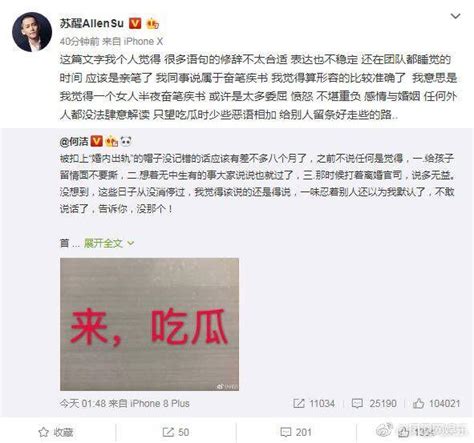Open the 来，吃瓜 image thumbnail
Viewport: 474px width, 443px height.
149,324
